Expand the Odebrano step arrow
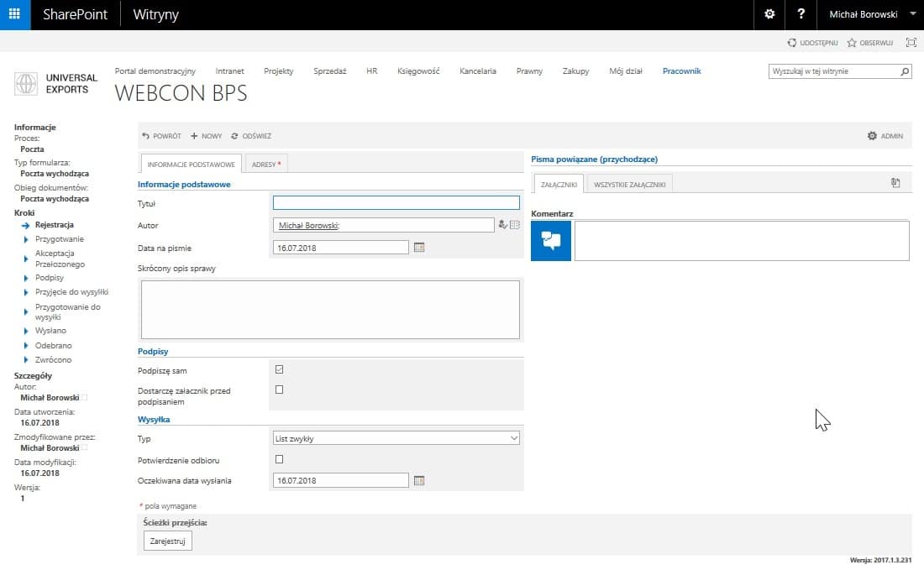 [25, 346]
